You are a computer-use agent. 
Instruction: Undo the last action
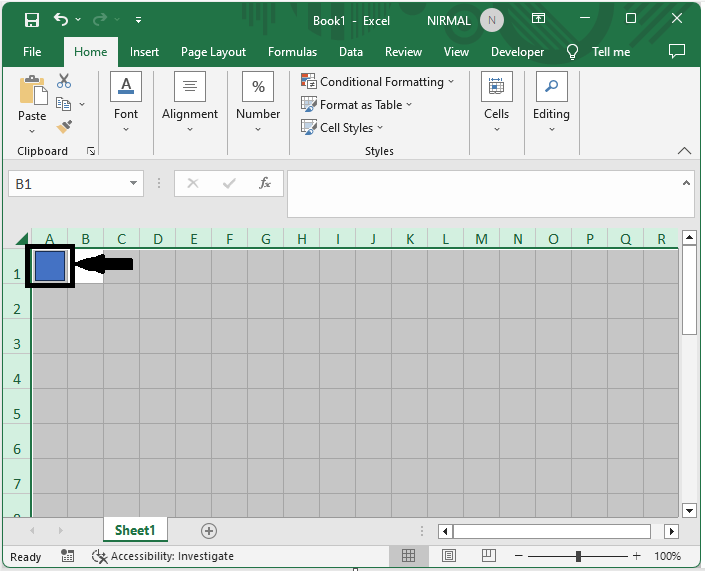(61, 19)
